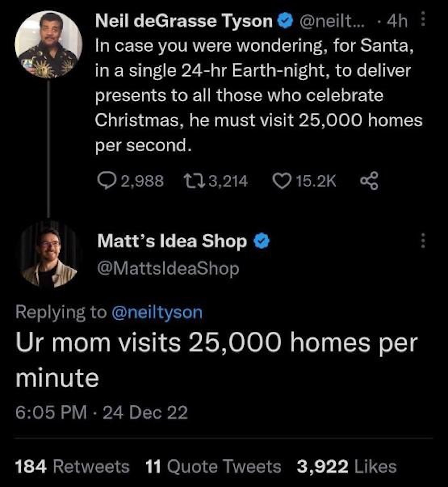448x487 pixels.
Task: Open Neil deGrasse Tyson's profile picture
Action: pyautogui.click(x=48, y=45)
